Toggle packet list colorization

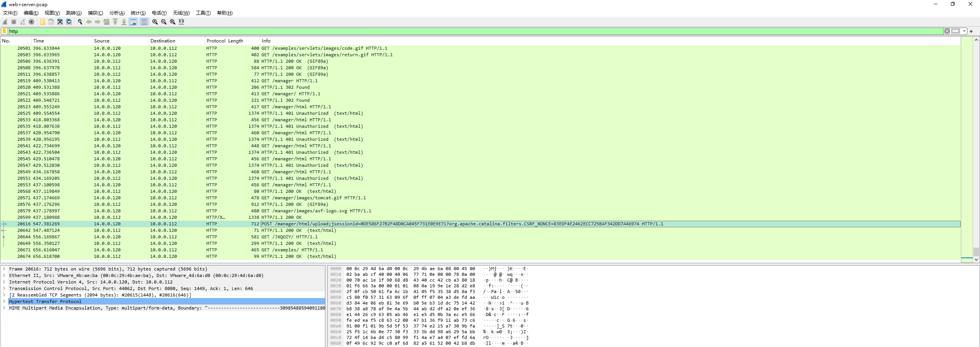click(x=144, y=22)
